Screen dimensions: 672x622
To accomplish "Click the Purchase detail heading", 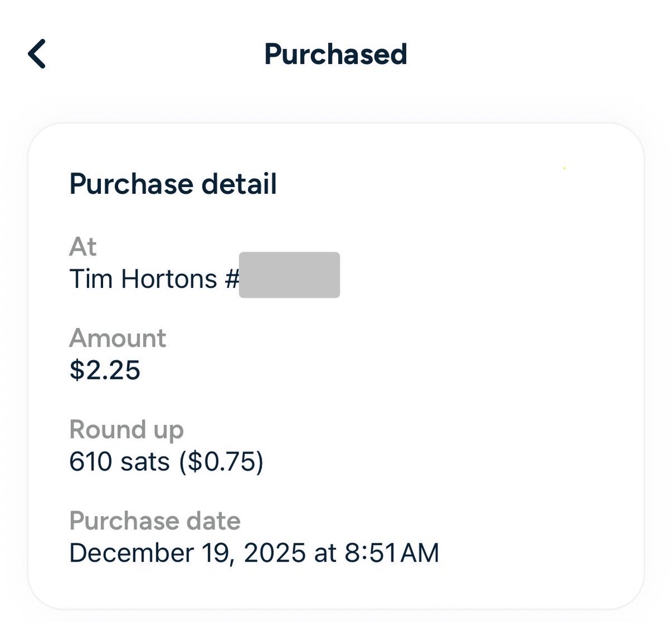I will pyautogui.click(x=173, y=184).
